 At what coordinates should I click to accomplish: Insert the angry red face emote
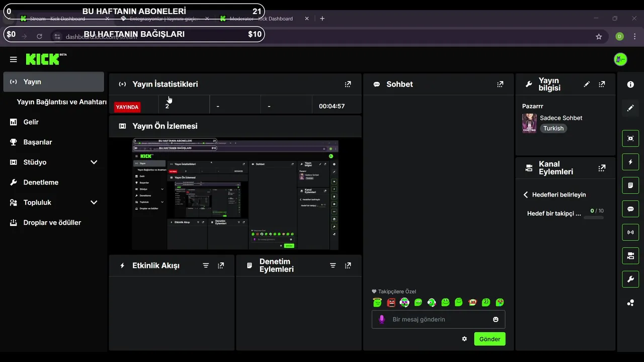391,302
